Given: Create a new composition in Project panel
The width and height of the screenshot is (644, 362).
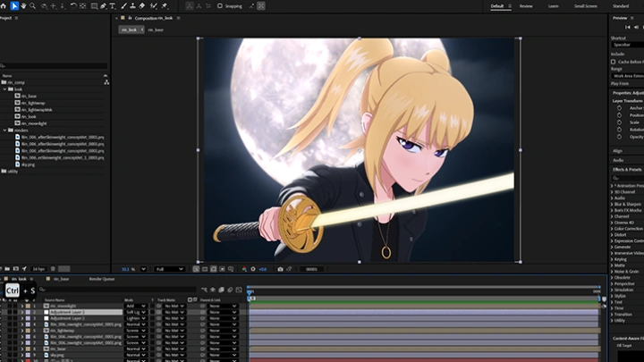Looking at the screenshot, I should coord(15,269).
